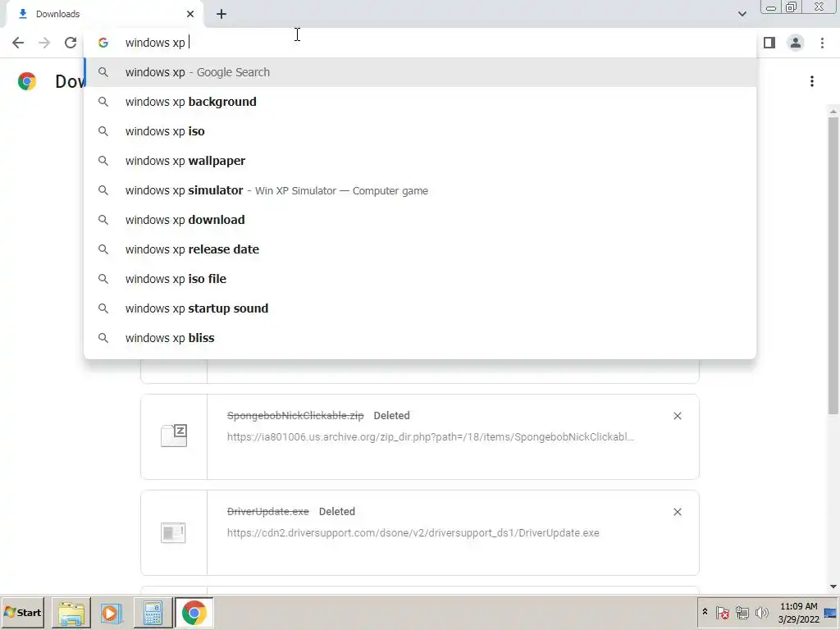Open the tab search chevron
840x630 pixels.
pos(742,14)
